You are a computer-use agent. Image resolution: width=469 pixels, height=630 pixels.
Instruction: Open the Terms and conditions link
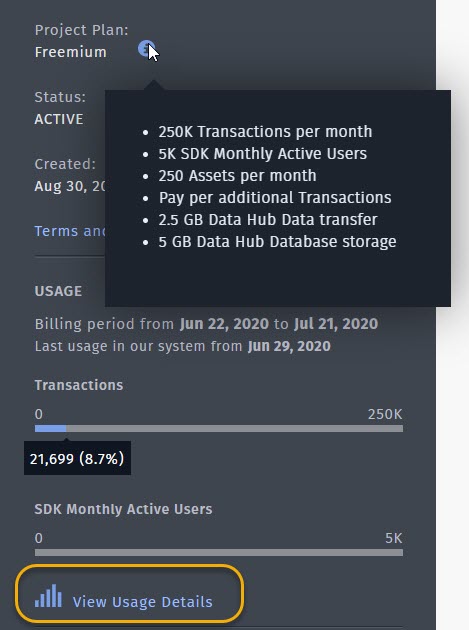(70, 231)
